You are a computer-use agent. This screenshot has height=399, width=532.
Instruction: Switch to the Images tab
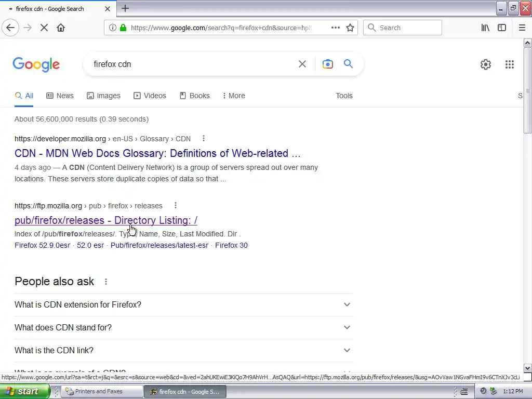(103, 96)
